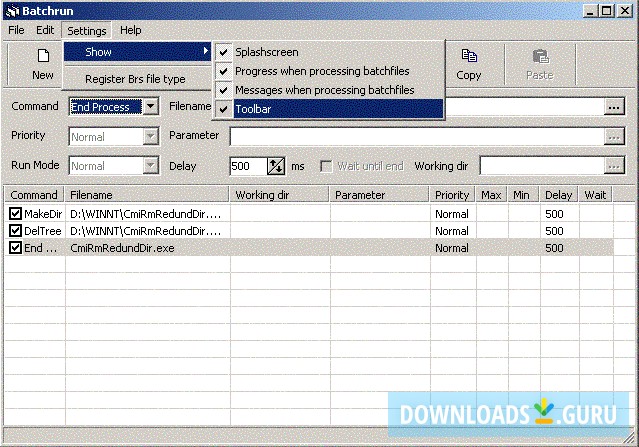Click the Command combo box text End Process

coord(100,107)
